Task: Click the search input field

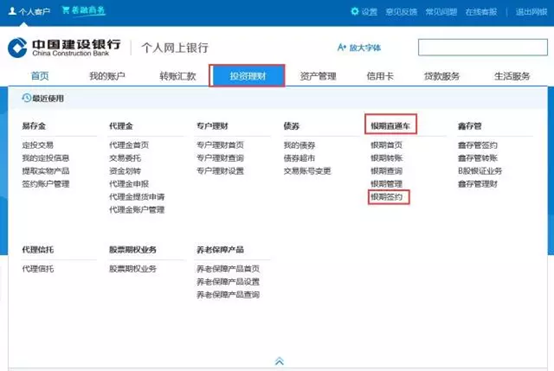Action: coord(483,47)
